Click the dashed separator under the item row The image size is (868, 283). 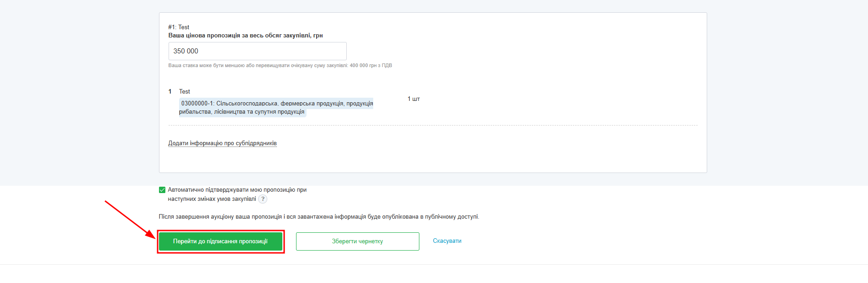point(433,125)
